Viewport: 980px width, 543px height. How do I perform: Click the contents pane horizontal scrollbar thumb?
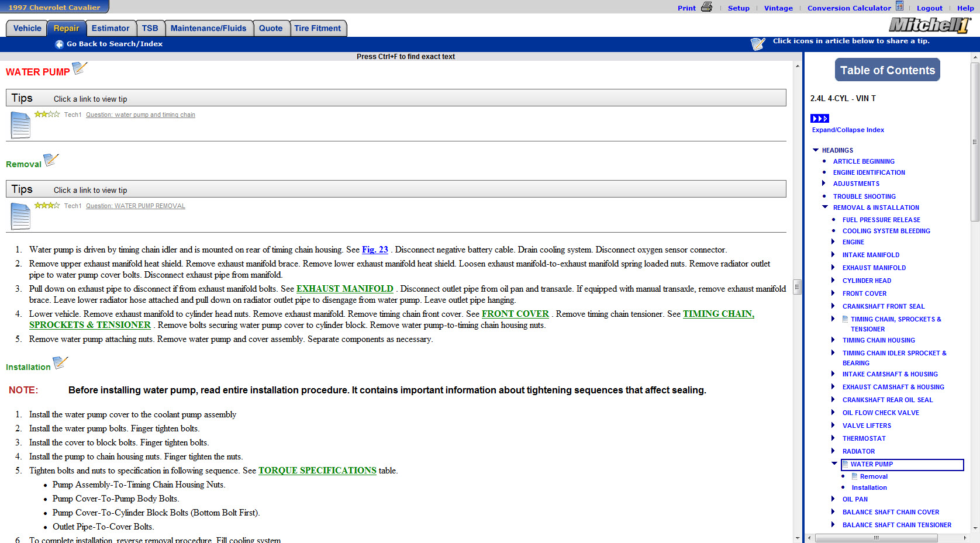tap(877, 538)
